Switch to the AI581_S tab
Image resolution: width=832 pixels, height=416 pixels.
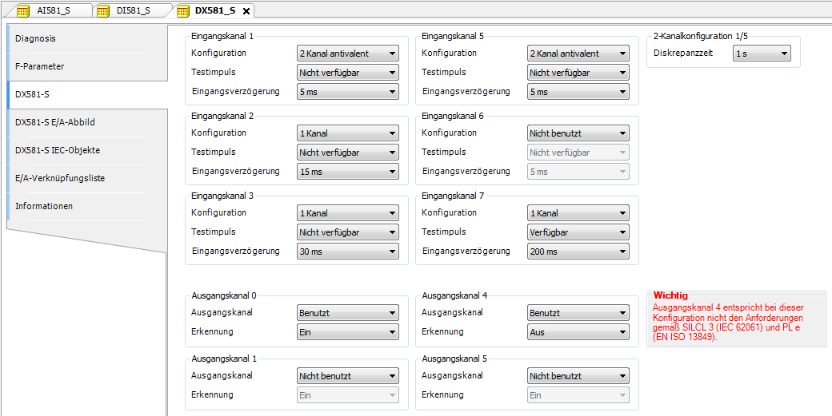point(52,10)
